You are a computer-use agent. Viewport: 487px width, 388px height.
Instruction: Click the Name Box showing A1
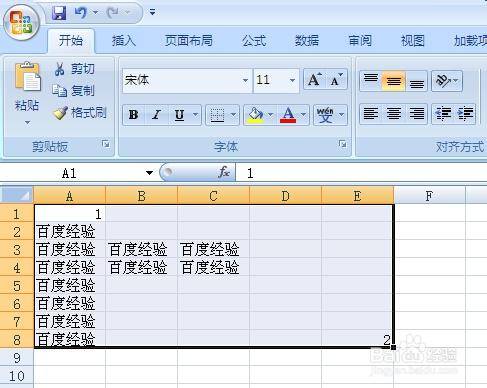(x=72, y=173)
